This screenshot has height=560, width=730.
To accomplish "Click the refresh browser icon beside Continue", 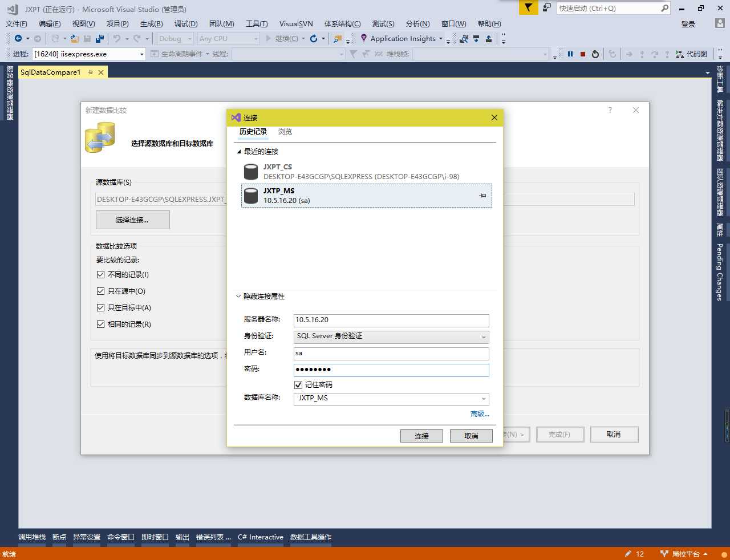I will [x=314, y=38].
